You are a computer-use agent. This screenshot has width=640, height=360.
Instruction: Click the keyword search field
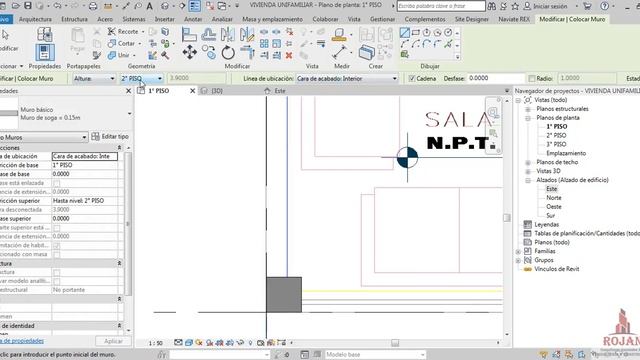click(441, 6)
